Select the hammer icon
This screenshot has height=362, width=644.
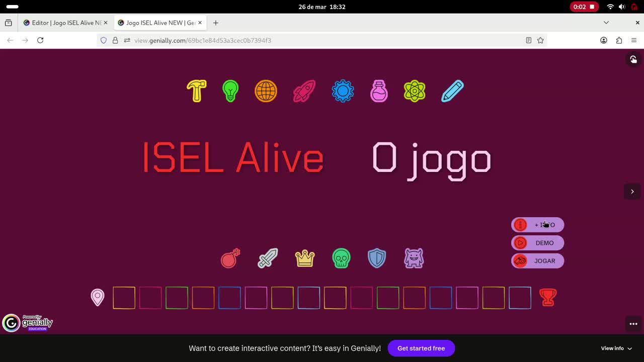[x=197, y=91]
